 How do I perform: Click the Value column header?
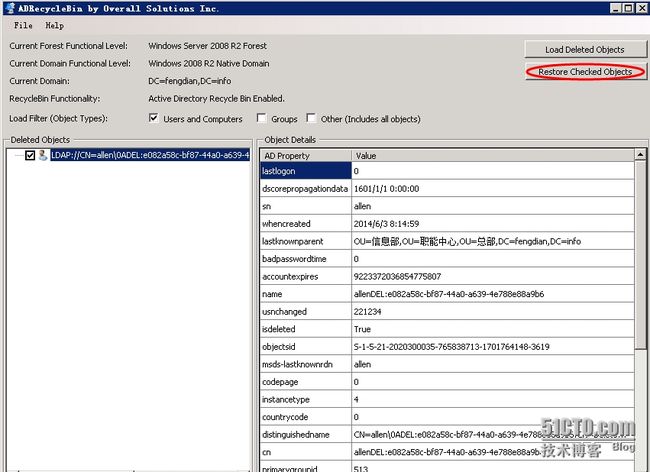pos(493,156)
